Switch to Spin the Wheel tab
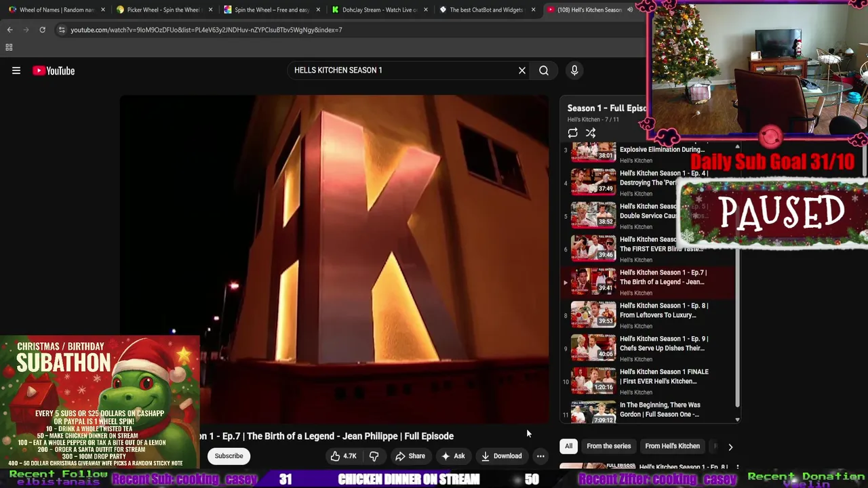This screenshot has height=488, width=868. (x=272, y=10)
